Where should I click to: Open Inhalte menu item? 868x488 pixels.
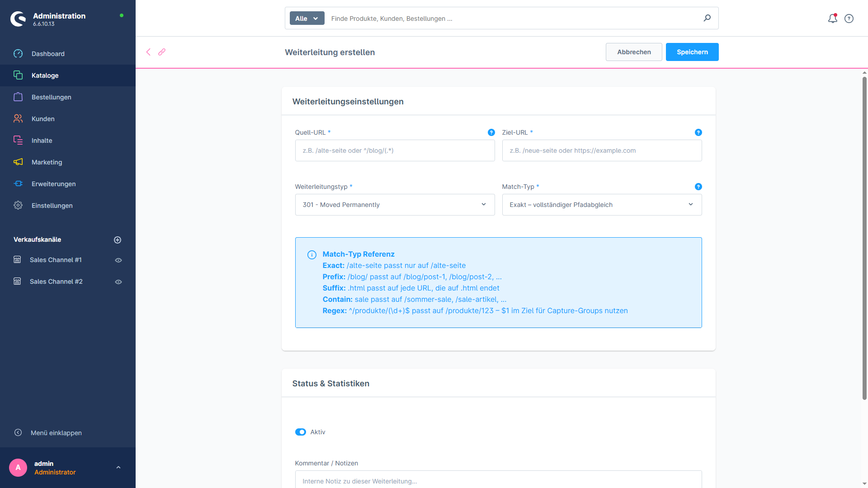(68, 141)
